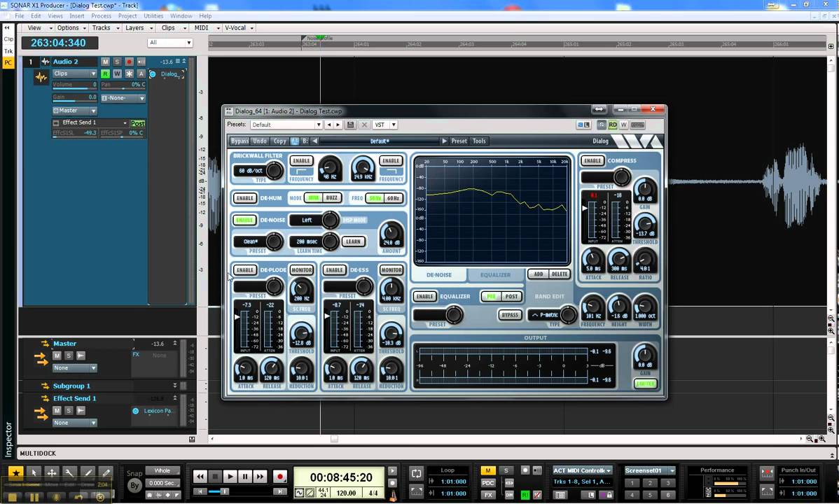Delete preset X icon in plugin
The width and height of the screenshot is (839, 504).
click(364, 125)
